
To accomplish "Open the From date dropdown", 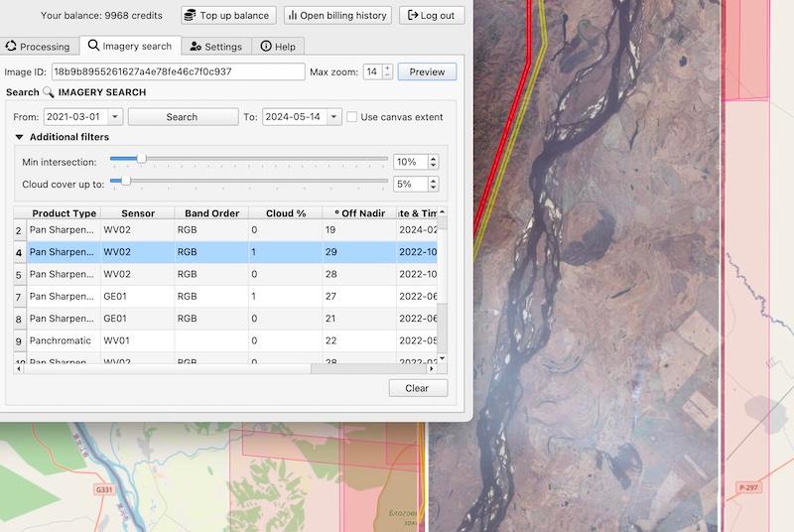I will click(x=115, y=117).
